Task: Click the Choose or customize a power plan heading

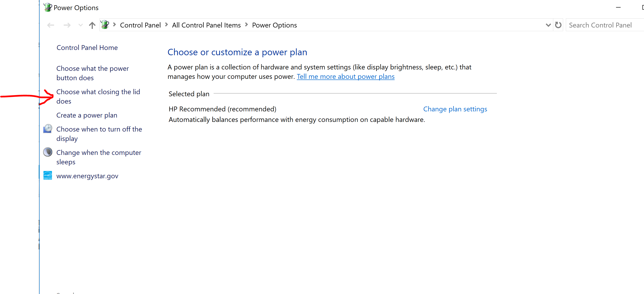Action: click(237, 52)
